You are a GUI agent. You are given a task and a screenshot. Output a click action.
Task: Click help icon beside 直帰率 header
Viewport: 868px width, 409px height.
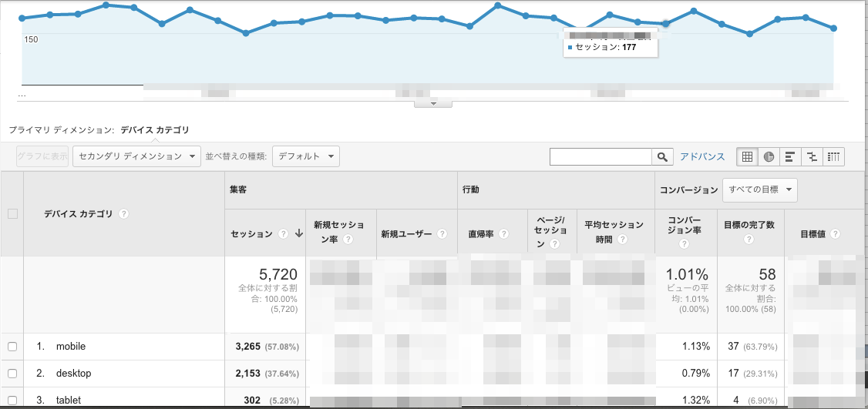tap(503, 234)
